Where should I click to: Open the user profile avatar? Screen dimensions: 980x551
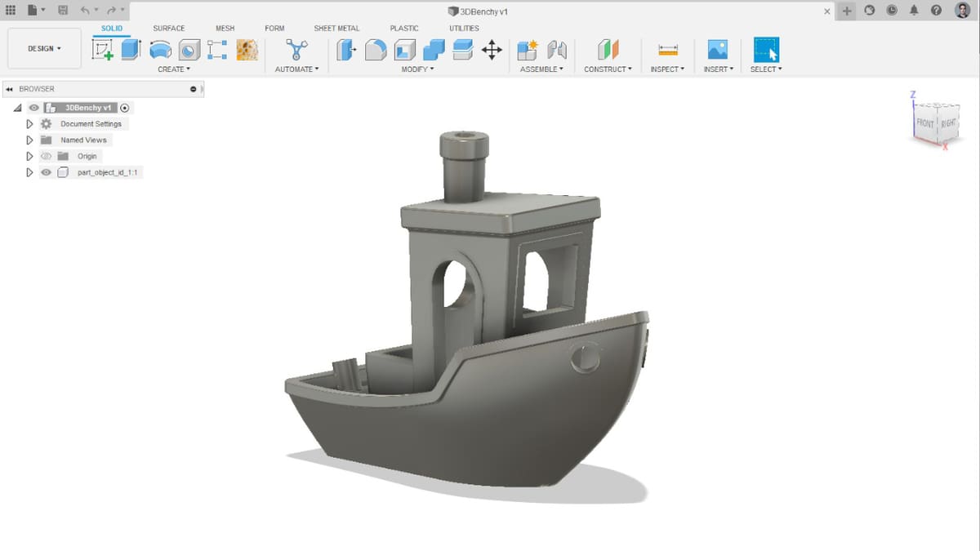click(x=963, y=11)
